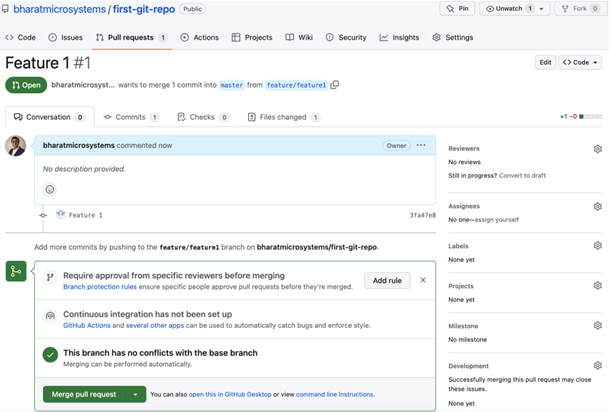Screen dimensions: 610x412
Task: Click the bharatmicrosystems avatar image
Action: pyautogui.click(x=16, y=146)
